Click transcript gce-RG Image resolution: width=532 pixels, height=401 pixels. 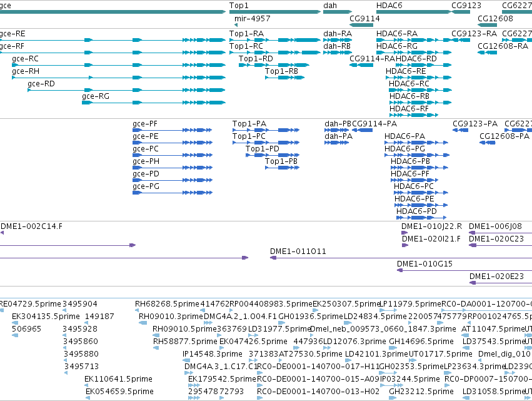96,96
